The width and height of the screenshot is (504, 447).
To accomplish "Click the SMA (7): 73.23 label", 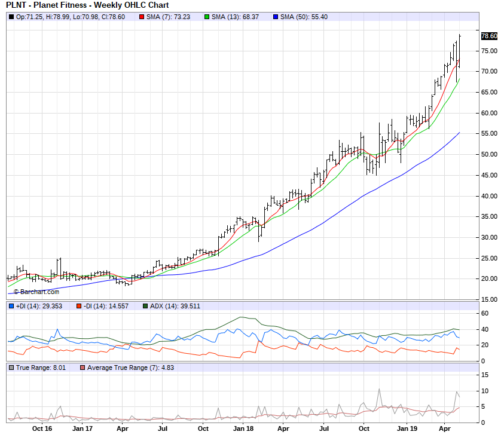I will click(x=168, y=17).
